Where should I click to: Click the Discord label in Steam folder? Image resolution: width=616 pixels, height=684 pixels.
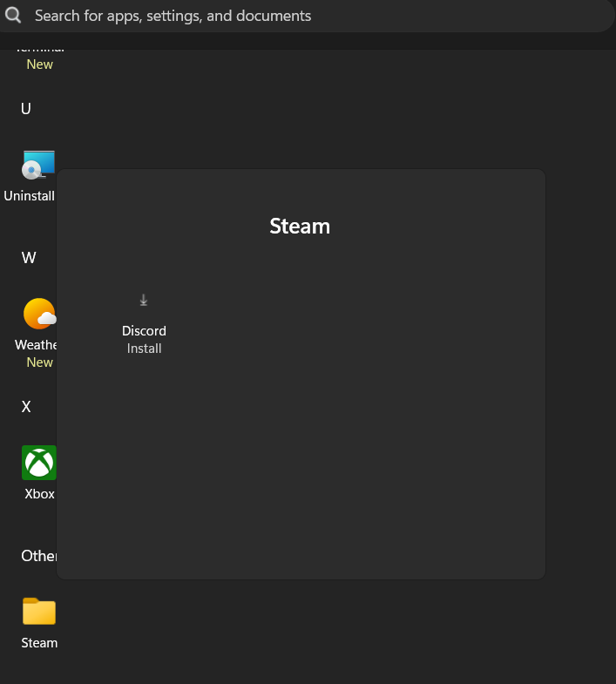(144, 330)
